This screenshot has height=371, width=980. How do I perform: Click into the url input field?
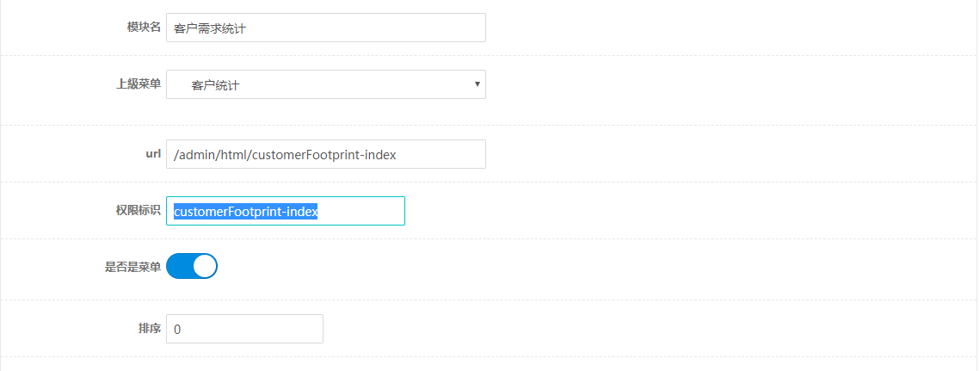pos(325,154)
